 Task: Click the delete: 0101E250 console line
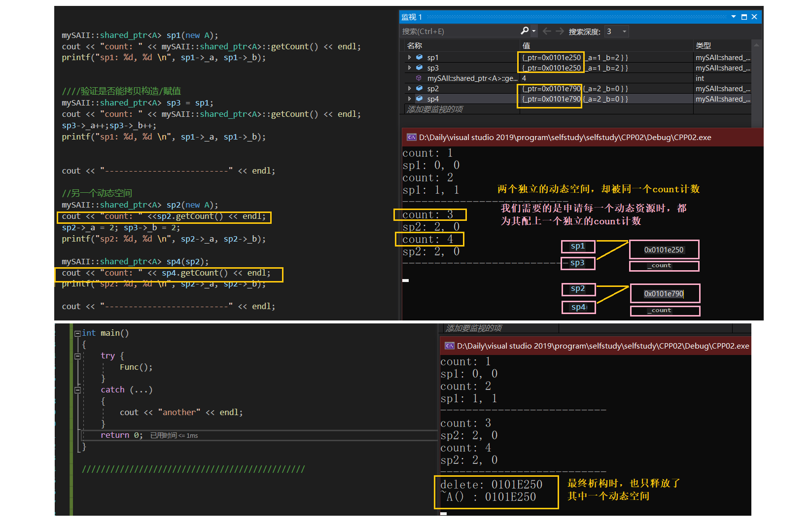tap(491, 485)
